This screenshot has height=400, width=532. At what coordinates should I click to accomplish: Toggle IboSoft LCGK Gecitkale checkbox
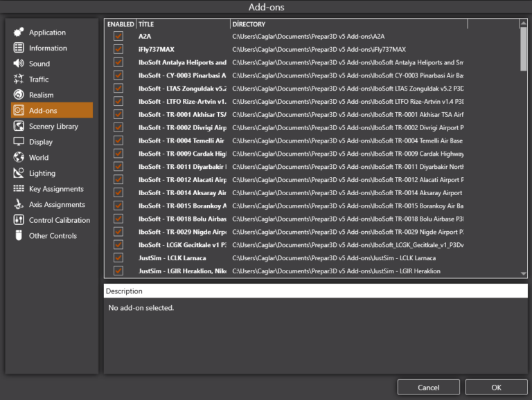click(x=118, y=245)
